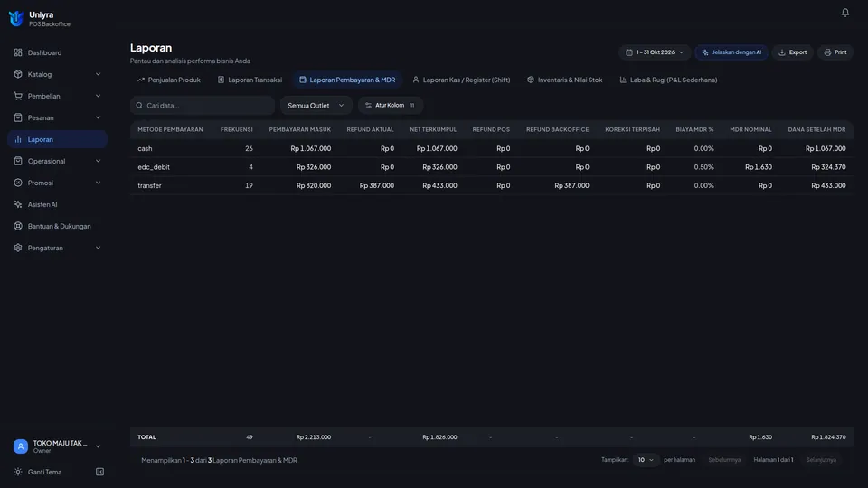Click the Laba & Rugi chart icon
Image resolution: width=868 pixels, height=488 pixels.
623,80
